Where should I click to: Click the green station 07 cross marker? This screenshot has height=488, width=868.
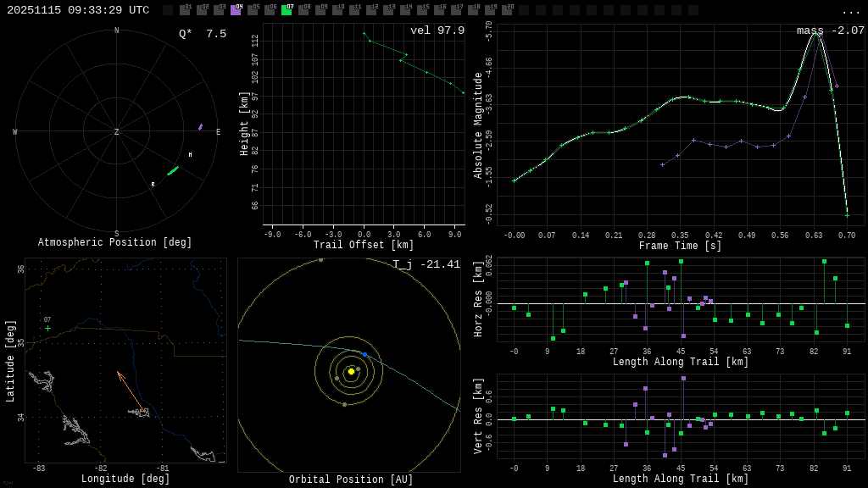[x=47, y=328]
